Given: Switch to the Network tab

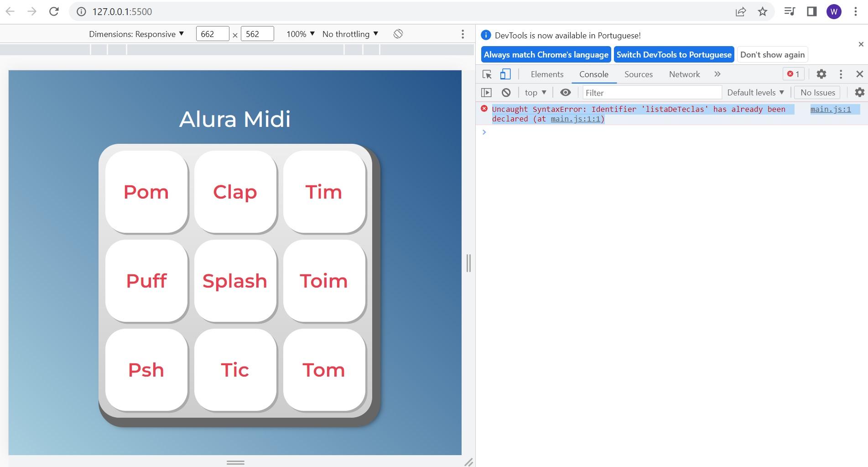Looking at the screenshot, I should (684, 74).
